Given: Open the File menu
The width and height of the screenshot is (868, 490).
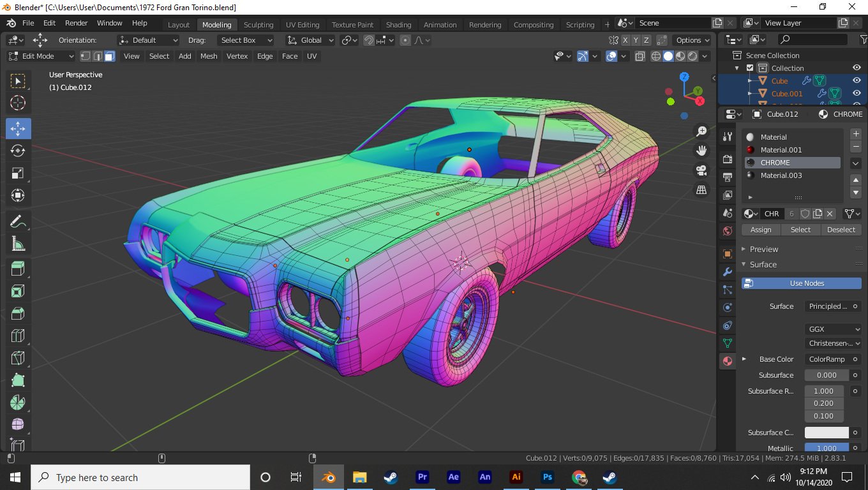Looking at the screenshot, I should [28, 23].
